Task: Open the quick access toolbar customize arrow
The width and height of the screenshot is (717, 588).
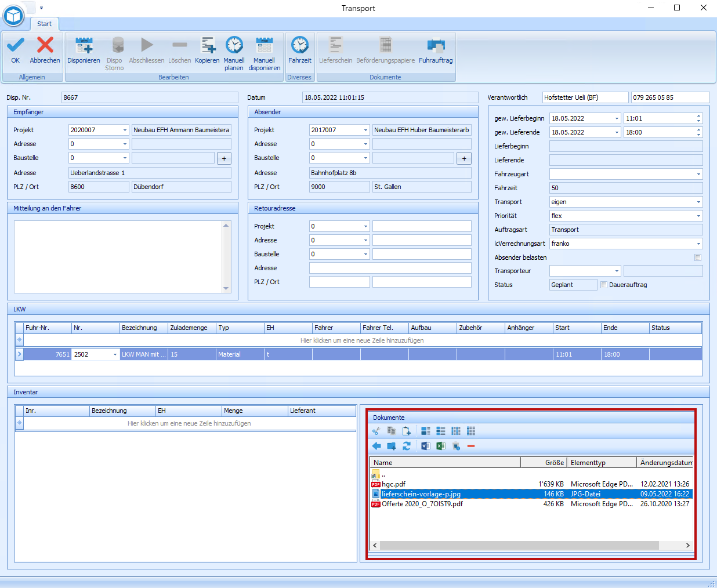Action: [41, 8]
